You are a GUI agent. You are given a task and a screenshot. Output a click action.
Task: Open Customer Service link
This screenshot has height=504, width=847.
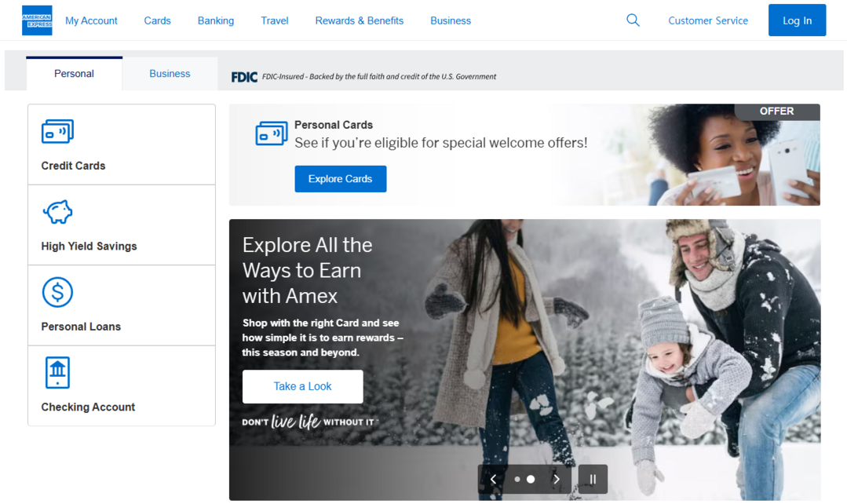pos(707,20)
